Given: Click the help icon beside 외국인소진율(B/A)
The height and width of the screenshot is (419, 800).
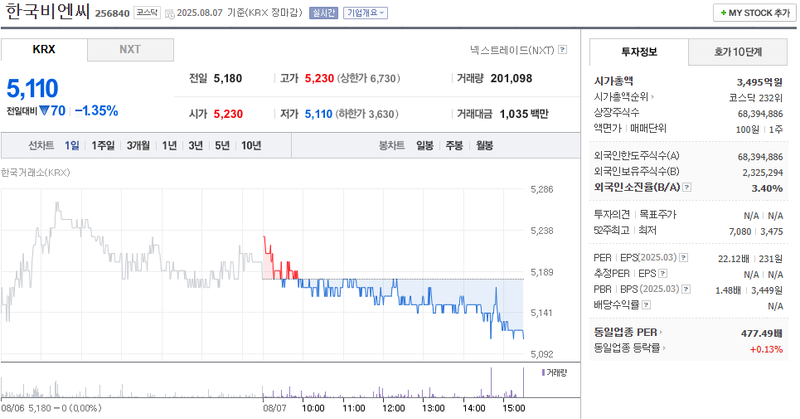Looking at the screenshot, I should 687,187.
